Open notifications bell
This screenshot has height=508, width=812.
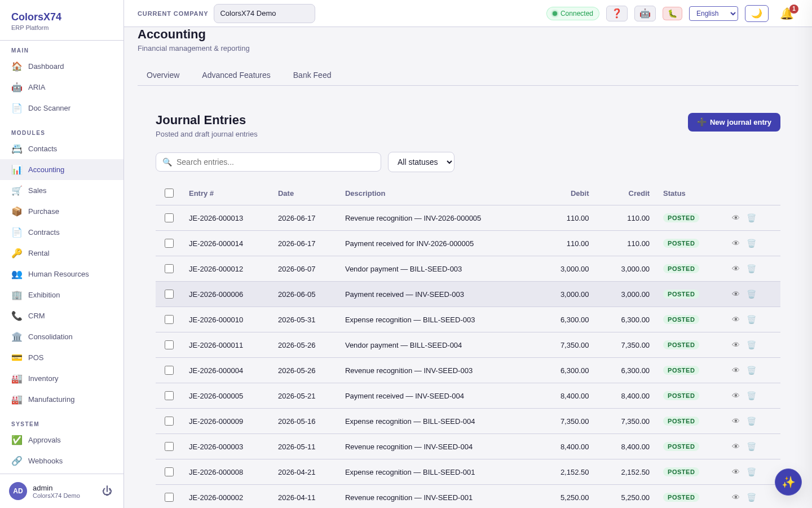787,14
